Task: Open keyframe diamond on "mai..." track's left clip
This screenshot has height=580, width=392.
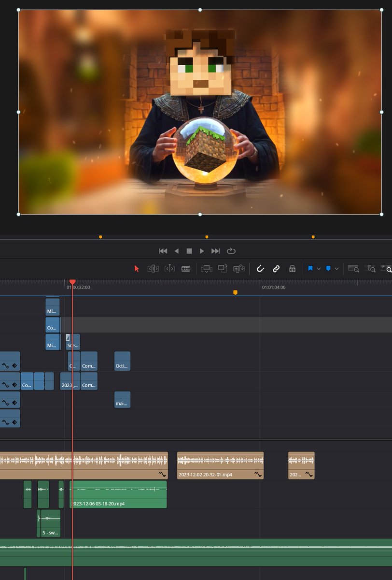Action: 15,403
